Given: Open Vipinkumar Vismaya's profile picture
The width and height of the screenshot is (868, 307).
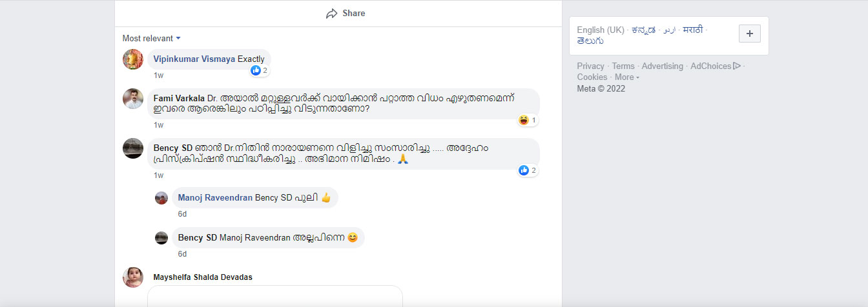Looking at the screenshot, I should click(x=133, y=59).
